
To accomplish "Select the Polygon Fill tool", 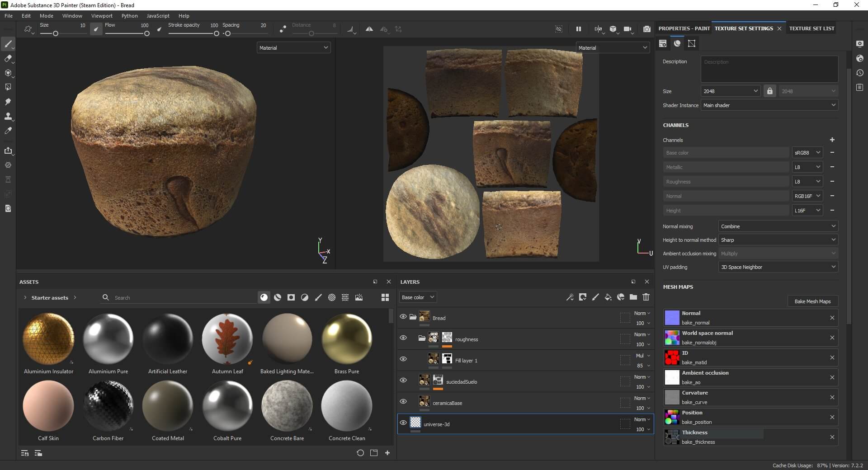I will (8, 87).
